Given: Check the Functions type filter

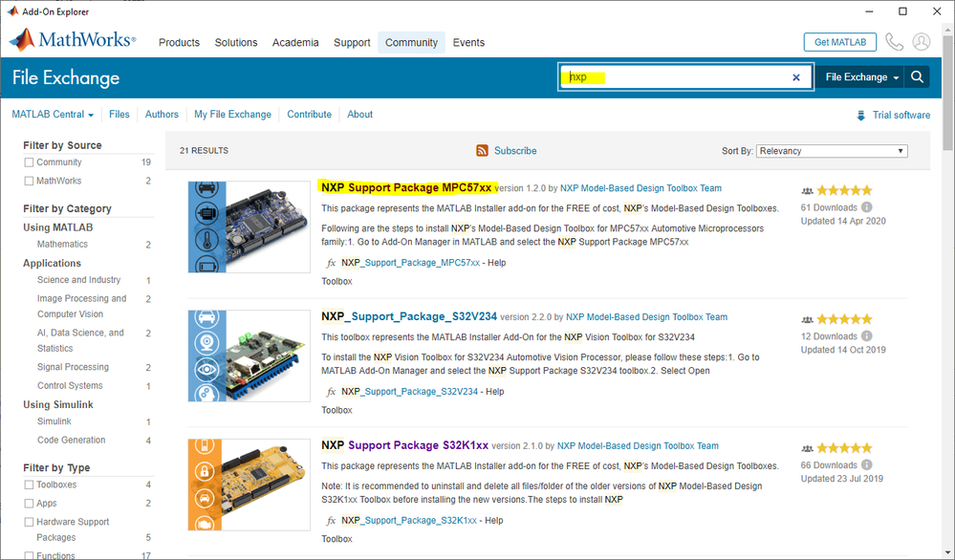Looking at the screenshot, I should [29, 556].
